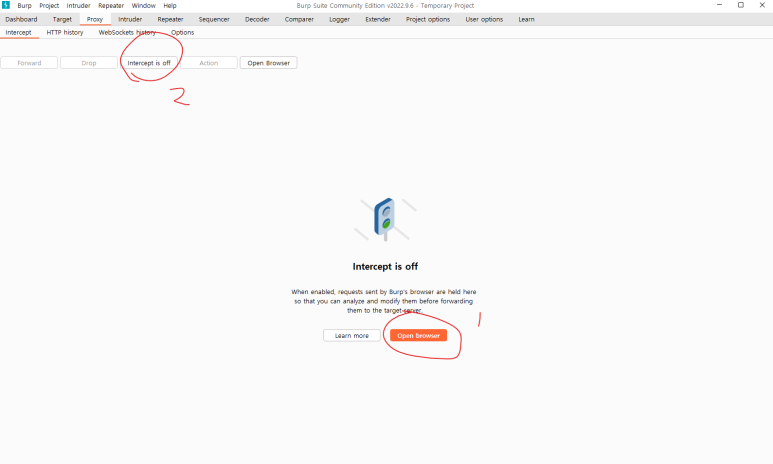Click the 'Intercept is off' heading

pos(385,266)
